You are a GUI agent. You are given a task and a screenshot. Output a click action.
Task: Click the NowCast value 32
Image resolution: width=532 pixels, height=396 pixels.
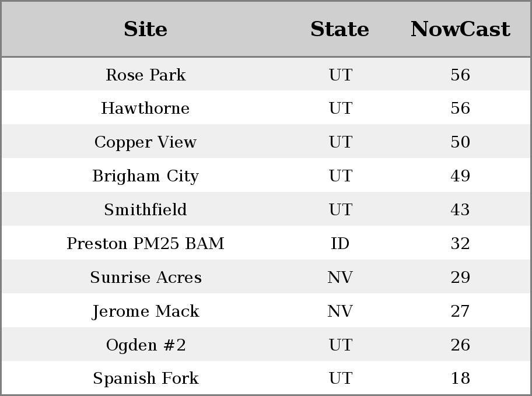[x=460, y=244]
